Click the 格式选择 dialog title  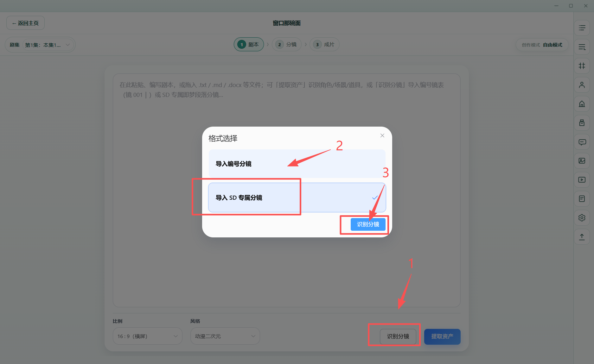tap(223, 138)
